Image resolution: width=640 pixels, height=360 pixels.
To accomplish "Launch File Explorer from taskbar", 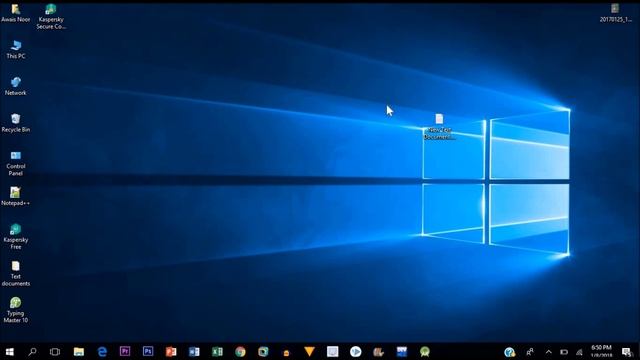I will [79, 351].
